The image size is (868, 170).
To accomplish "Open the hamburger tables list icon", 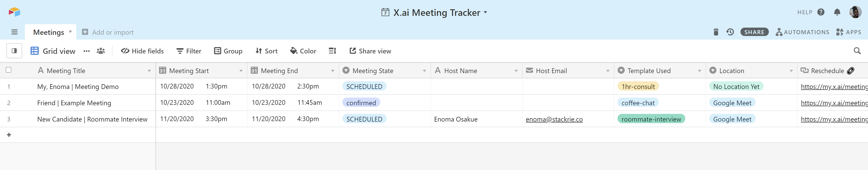I will 14,32.
